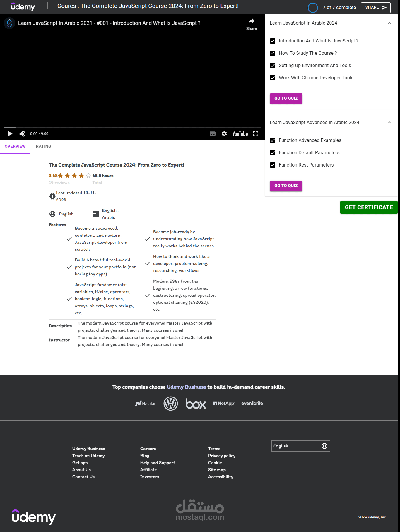Open the Get app footer link
The image size is (400, 532).
[x=80, y=463]
